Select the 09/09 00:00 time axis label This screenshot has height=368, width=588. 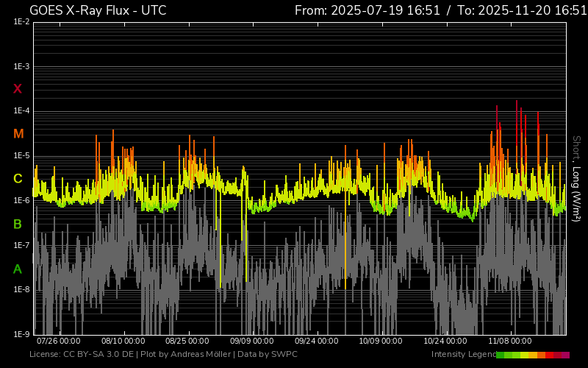click(x=252, y=342)
